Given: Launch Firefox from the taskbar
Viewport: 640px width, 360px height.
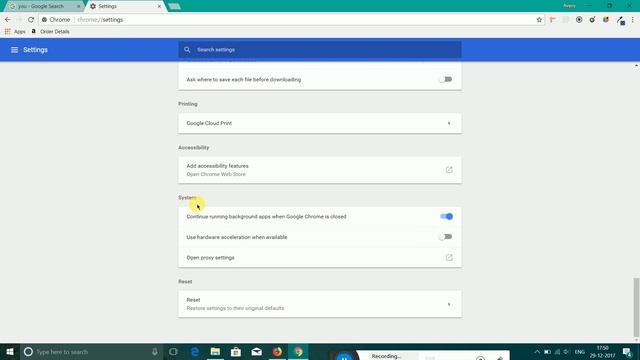Looking at the screenshot, I should (277, 352).
